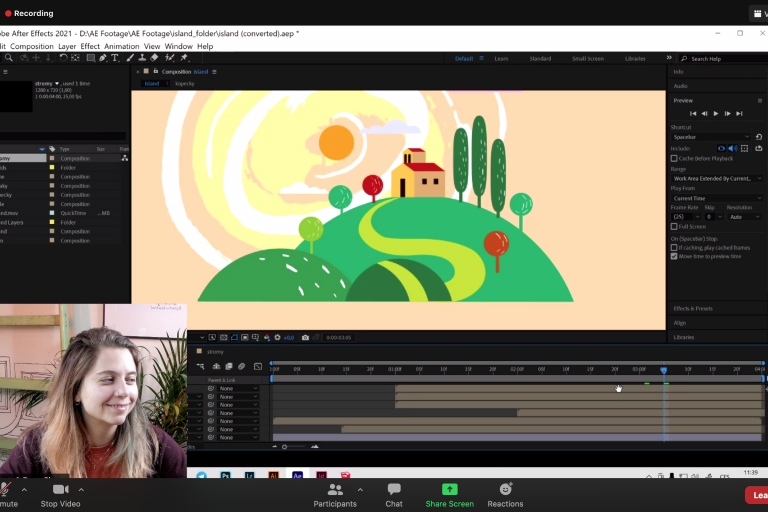Open the Play From Current Time dropdown
This screenshot has width=768, height=512.
click(x=716, y=198)
